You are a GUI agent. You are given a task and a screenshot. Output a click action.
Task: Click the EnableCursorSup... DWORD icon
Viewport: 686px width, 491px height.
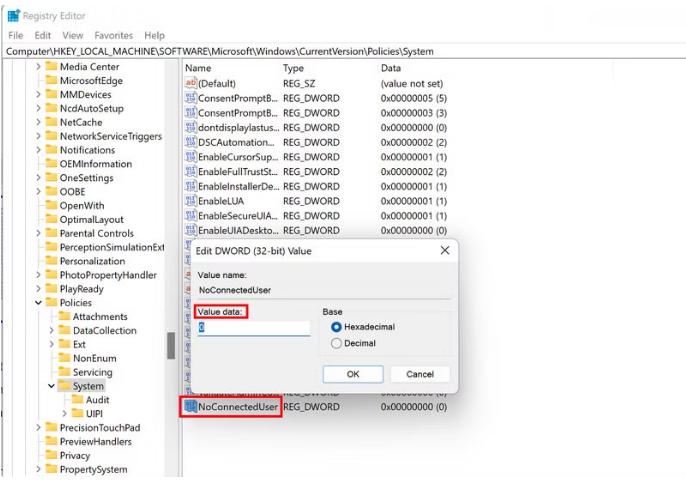(191, 157)
